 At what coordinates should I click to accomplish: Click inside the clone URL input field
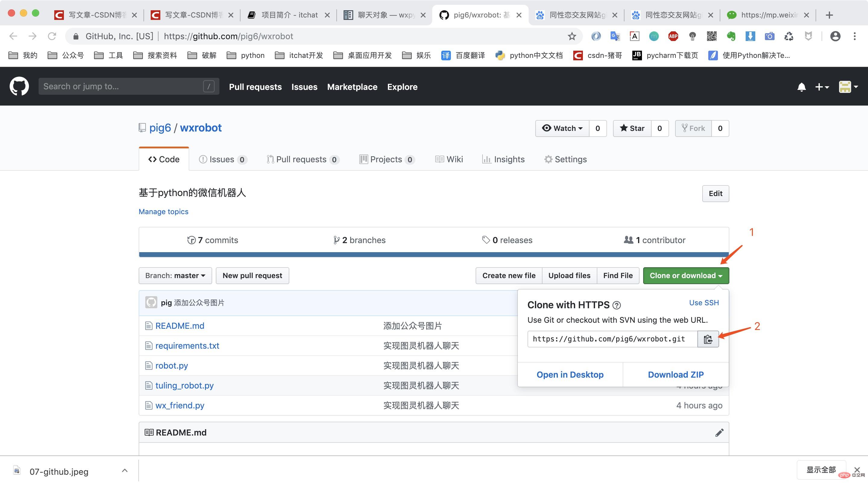[610, 339]
